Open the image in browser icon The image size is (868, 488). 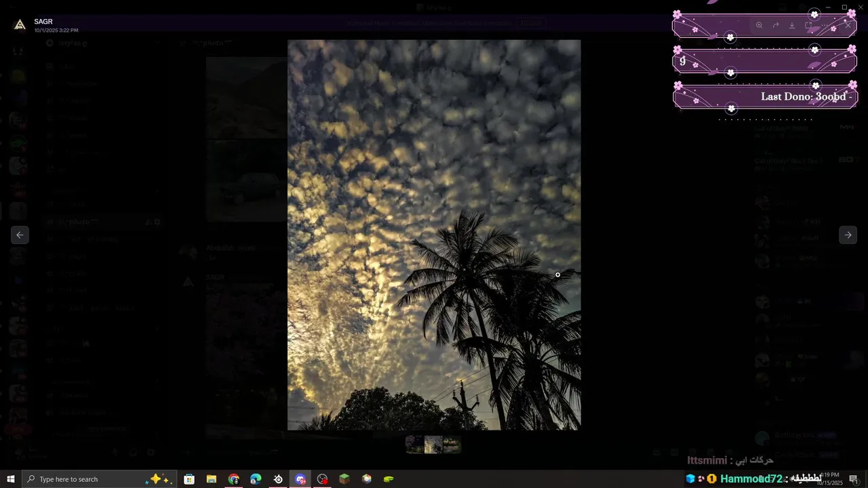pyautogui.click(x=808, y=25)
